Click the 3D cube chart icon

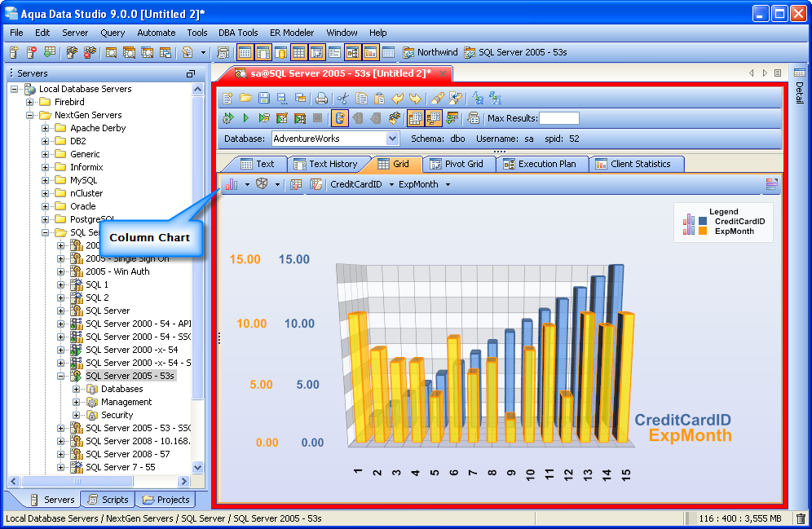(x=262, y=183)
